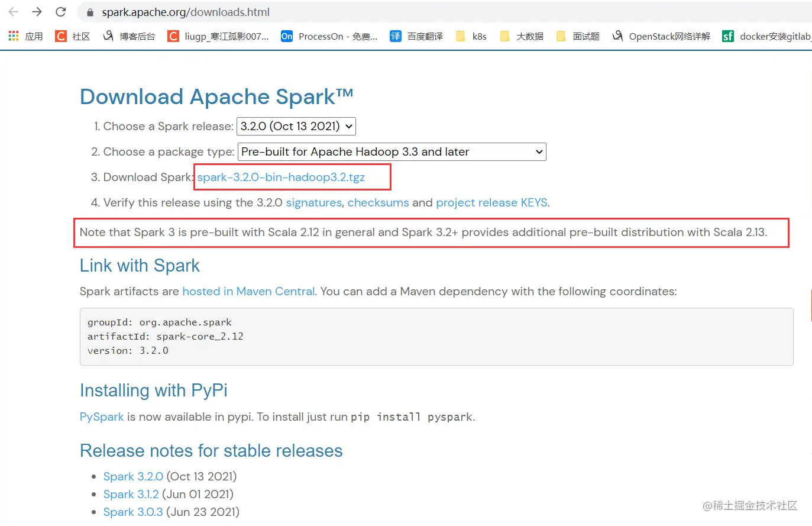Click the artifactId: spark-core_2.12 line
Viewport: 812px width, 526px height.
click(x=166, y=336)
